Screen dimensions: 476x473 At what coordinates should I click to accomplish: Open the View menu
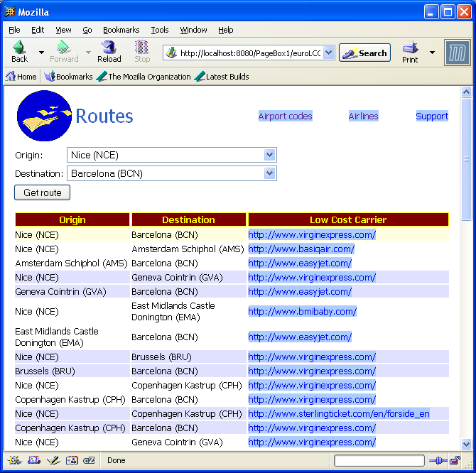point(63,30)
